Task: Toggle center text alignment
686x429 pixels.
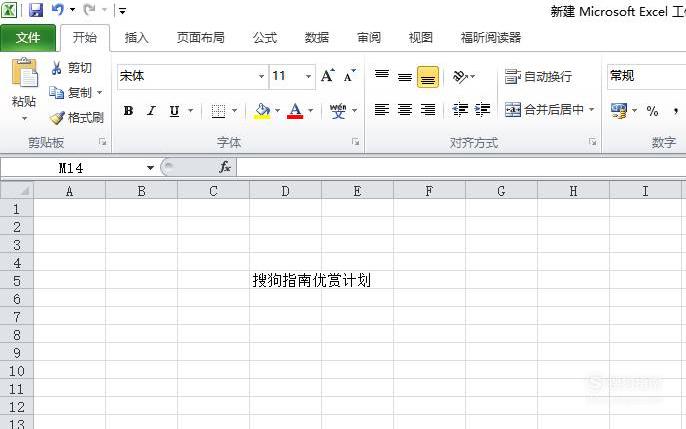Action: [405, 109]
